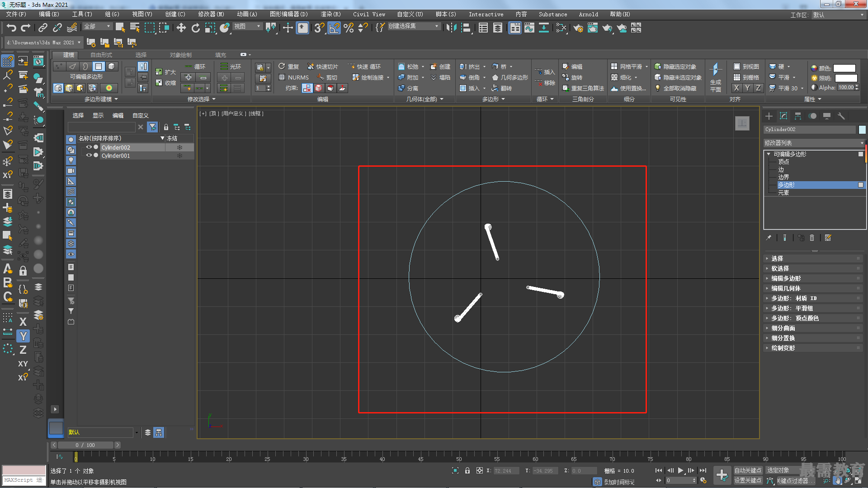
Task: Expand the 编辑多边形 rollout
Action: point(814,278)
